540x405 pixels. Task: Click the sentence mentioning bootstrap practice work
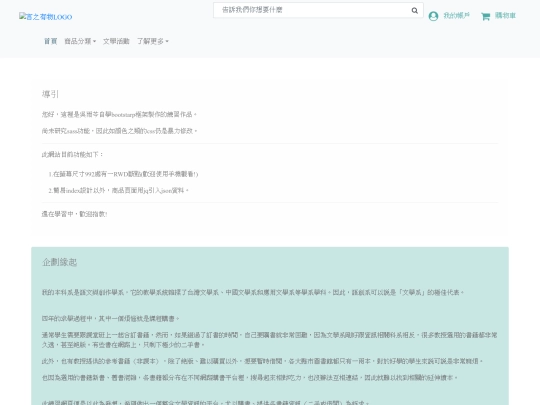pyautogui.click(x=119, y=114)
